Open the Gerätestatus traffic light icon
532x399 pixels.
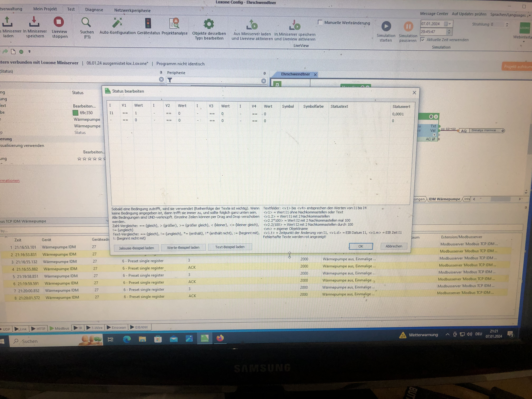tap(148, 24)
